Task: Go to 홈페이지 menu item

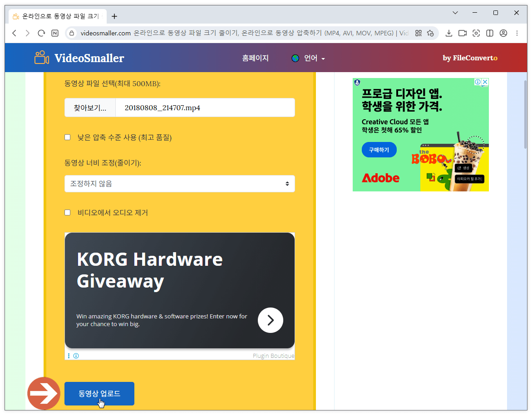Action: click(255, 59)
